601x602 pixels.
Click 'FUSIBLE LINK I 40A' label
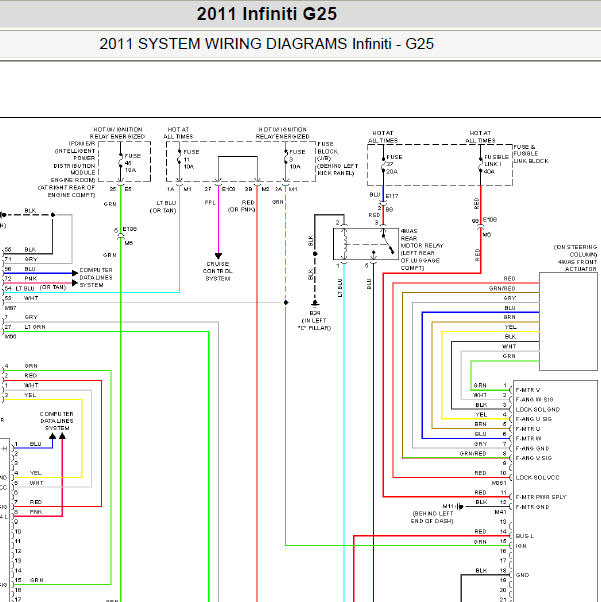(496, 164)
